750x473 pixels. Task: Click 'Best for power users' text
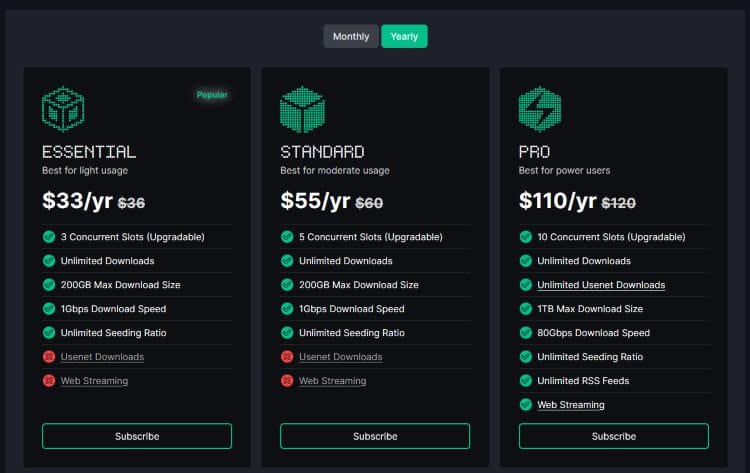click(564, 170)
